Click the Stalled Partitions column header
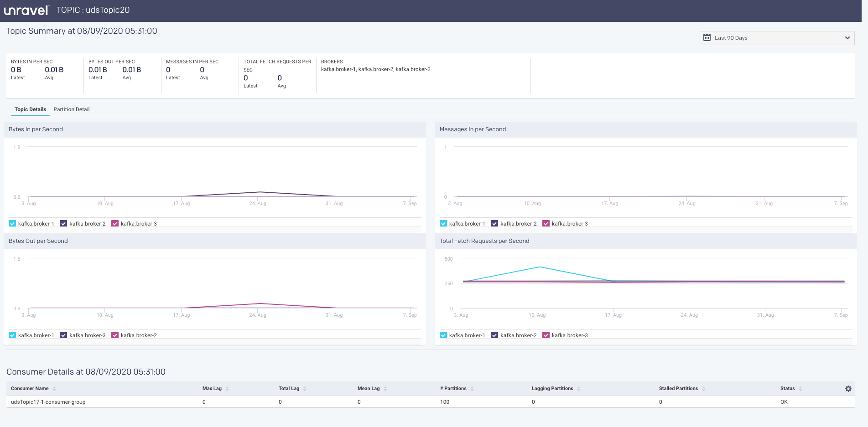 click(x=678, y=389)
